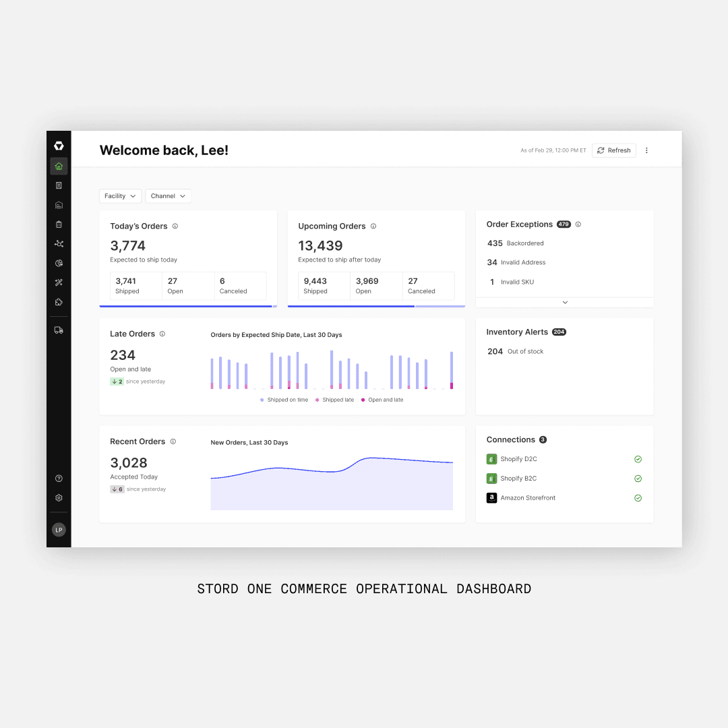Open the receipt icon below Home
728x728 pixels.
point(59,185)
